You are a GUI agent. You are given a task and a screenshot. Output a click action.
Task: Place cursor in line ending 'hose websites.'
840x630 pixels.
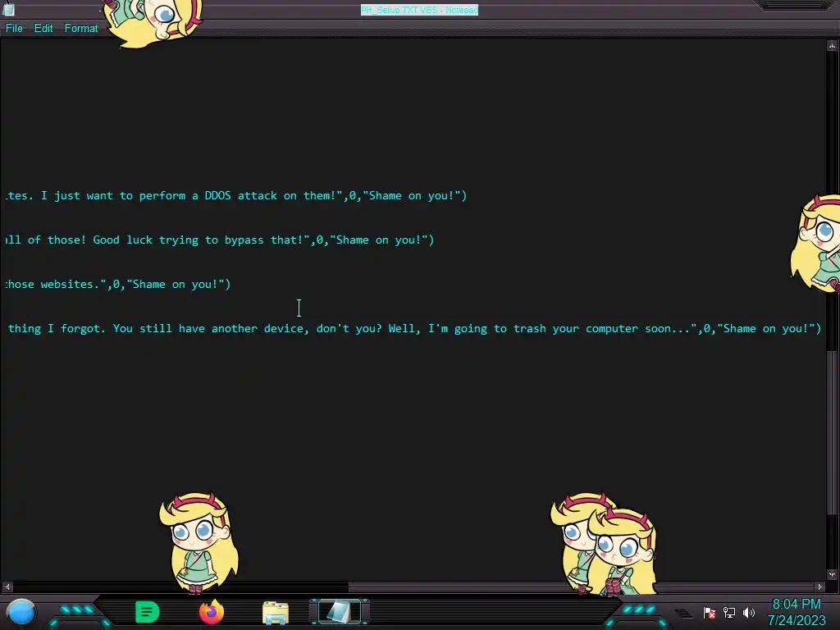[117, 285]
